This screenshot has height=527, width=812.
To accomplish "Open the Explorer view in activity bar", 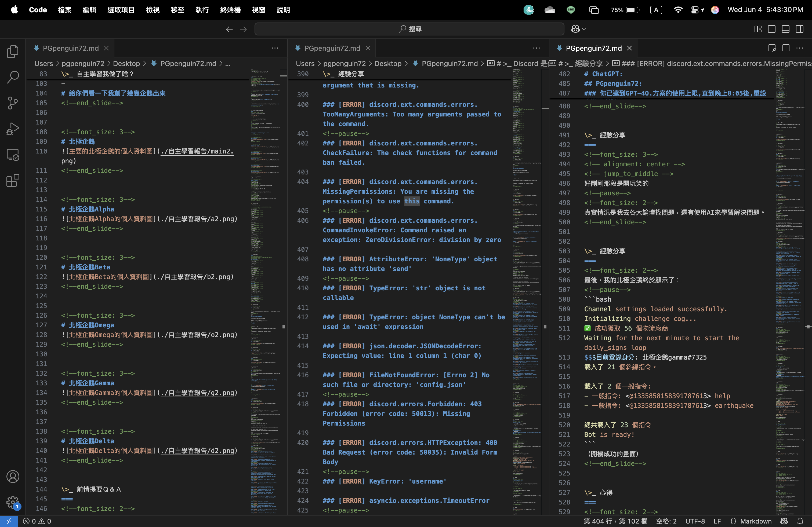I will 13,52.
